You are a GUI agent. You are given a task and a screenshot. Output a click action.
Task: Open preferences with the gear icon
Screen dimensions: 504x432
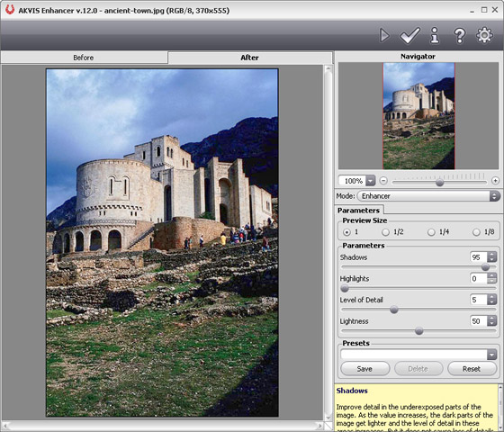coord(484,35)
